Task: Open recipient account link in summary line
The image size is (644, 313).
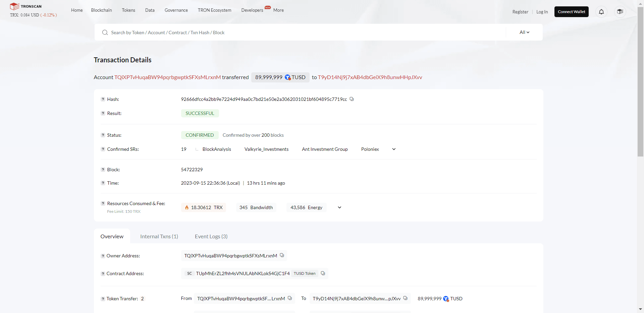Action: coord(370,77)
